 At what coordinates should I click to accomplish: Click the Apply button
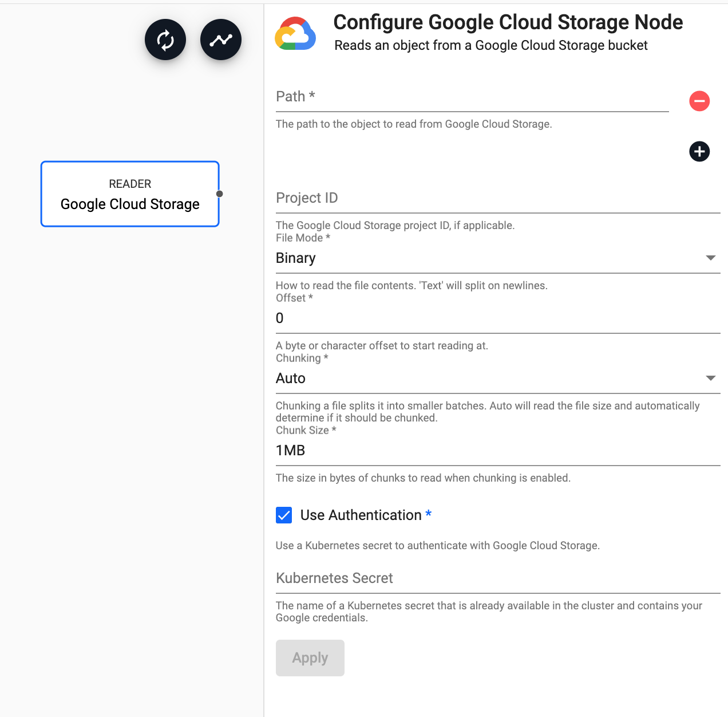pyautogui.click(x=310, y=658)
